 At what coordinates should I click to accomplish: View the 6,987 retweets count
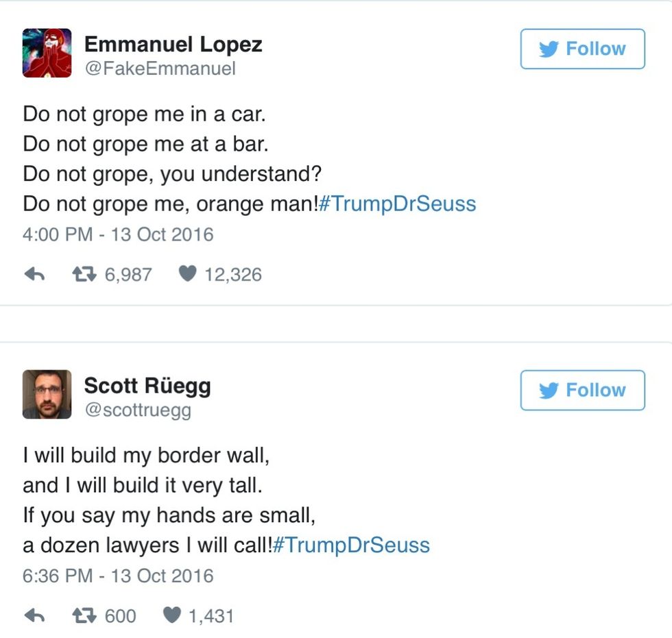[x=128, y=275]
